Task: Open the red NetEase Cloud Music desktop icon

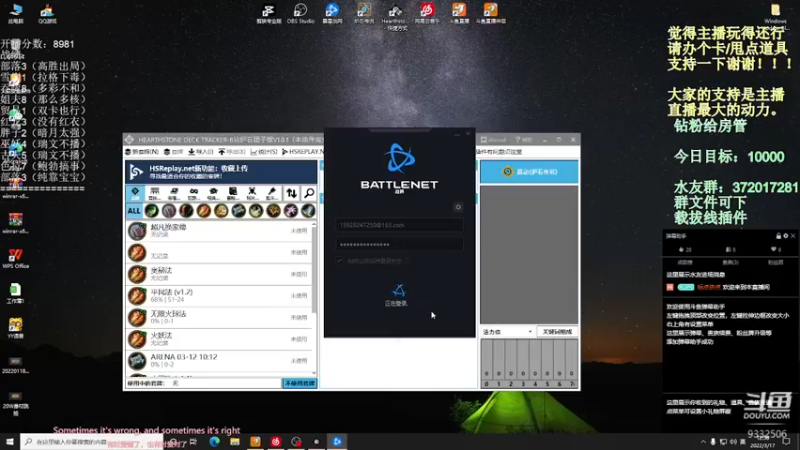Action: pos(427,14)
